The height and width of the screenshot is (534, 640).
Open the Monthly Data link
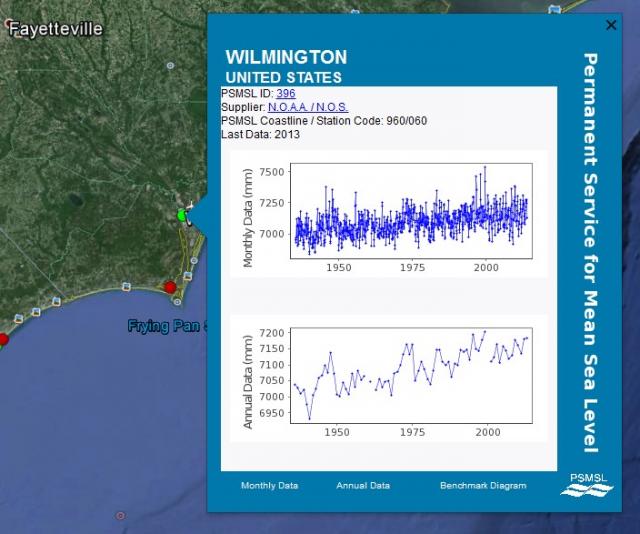[x=269, y=485]
